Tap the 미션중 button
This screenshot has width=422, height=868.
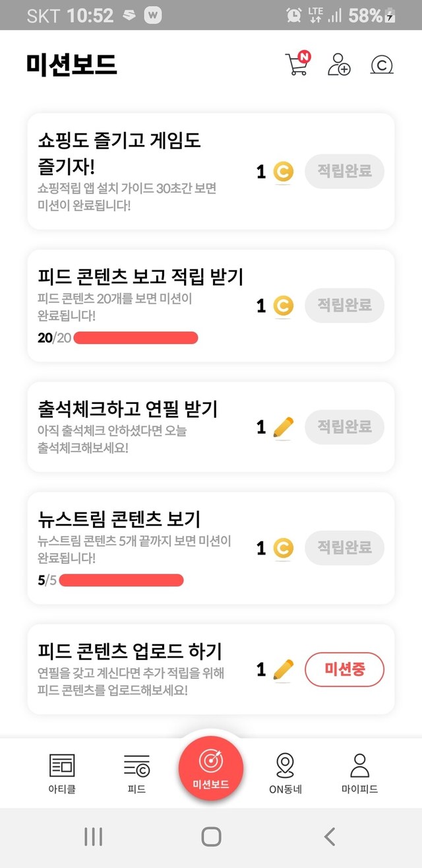pyautogui.click(x=344, y=670)
